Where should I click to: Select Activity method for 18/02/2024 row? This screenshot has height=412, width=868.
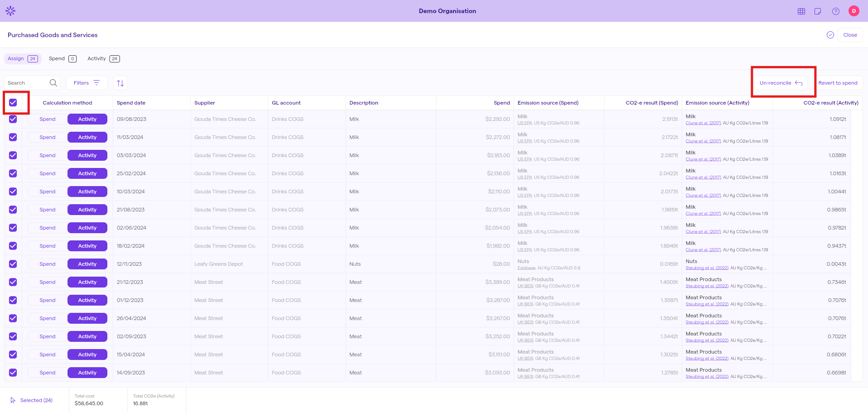coord(87,246)
